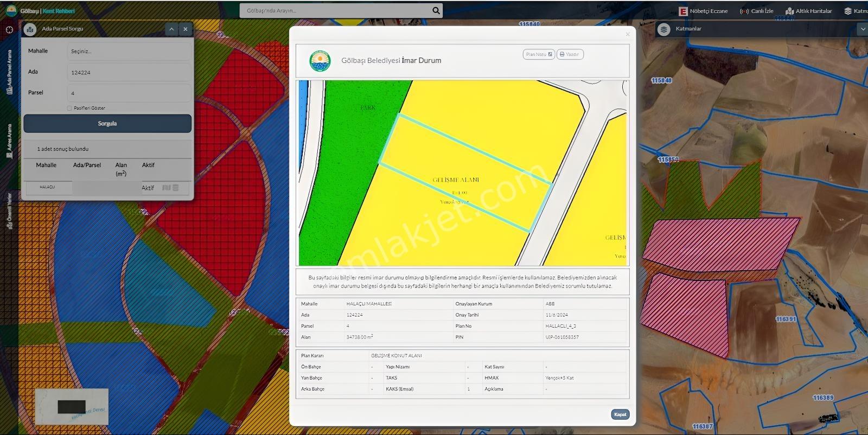Click the Plan Notu button

539,54
